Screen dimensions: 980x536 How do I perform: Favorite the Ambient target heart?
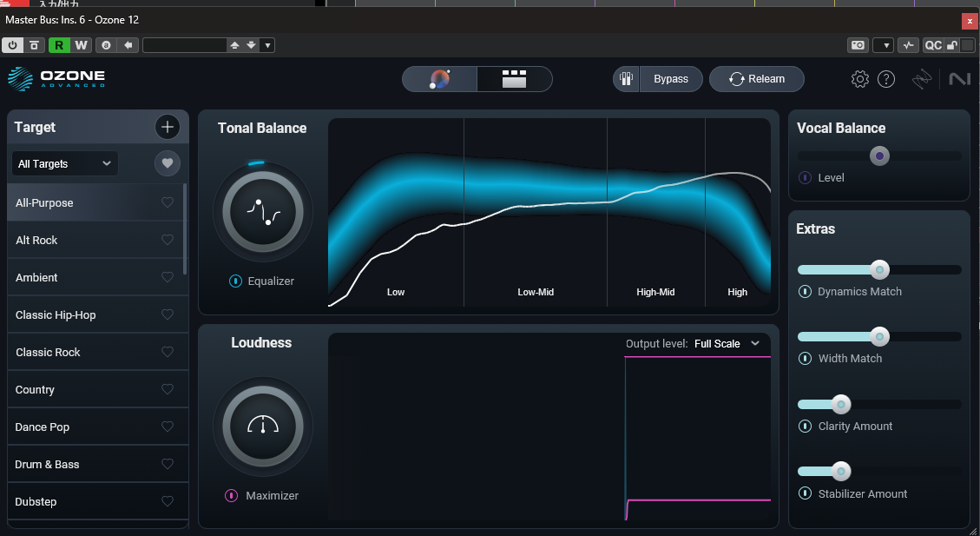tap(167, 277)
